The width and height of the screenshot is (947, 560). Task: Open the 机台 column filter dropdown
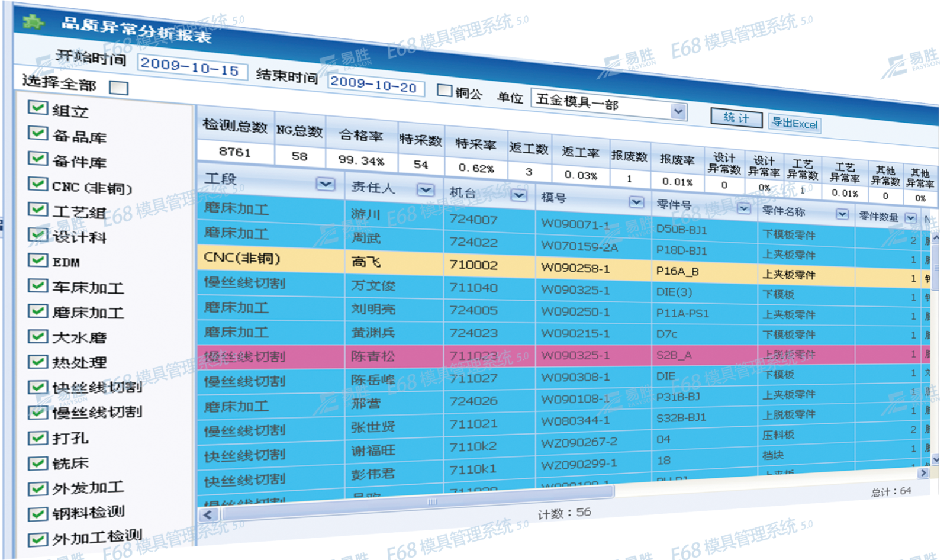[518, 195]
